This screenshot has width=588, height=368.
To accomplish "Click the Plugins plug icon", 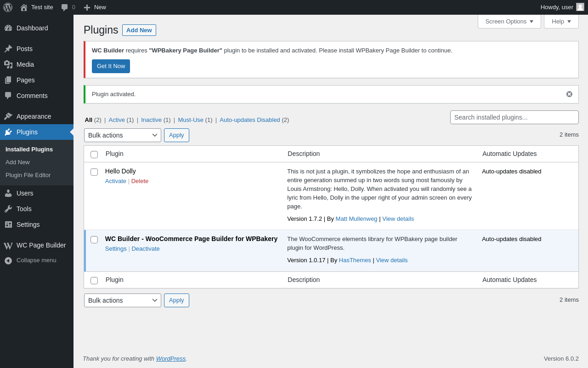I will 8,132.
